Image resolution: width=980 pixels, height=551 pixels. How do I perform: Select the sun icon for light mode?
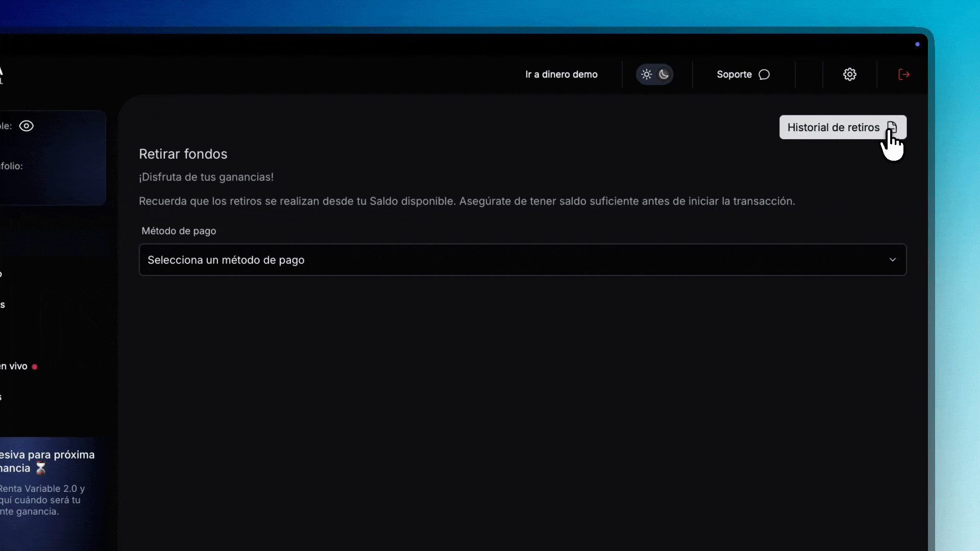point(646,74)
